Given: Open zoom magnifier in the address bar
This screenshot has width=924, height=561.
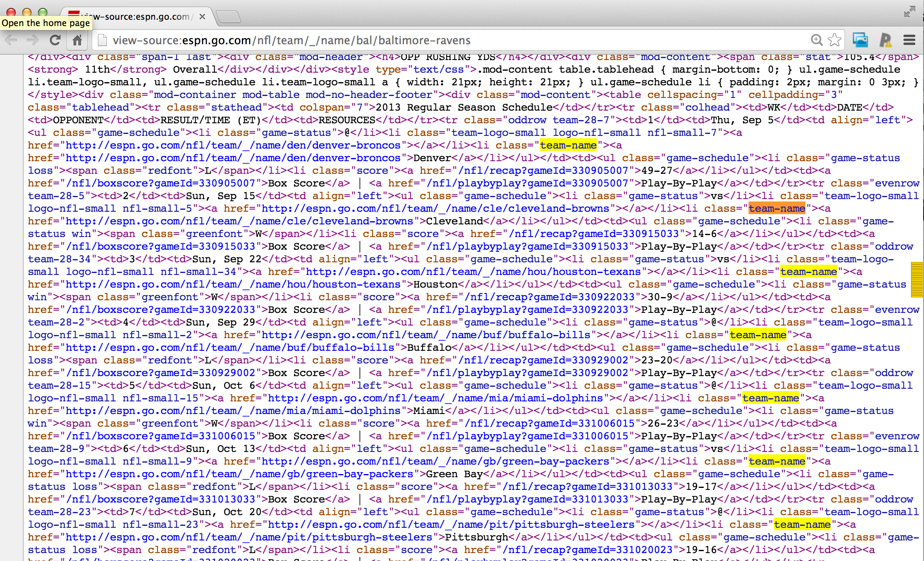Looking at the screenshot, I should [817, 40].
